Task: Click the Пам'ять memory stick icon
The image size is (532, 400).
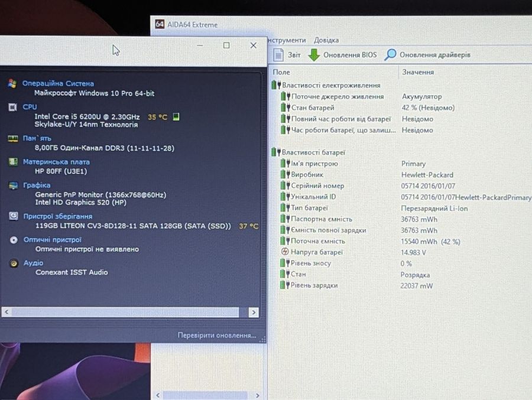Action: (x=13, y=138)
